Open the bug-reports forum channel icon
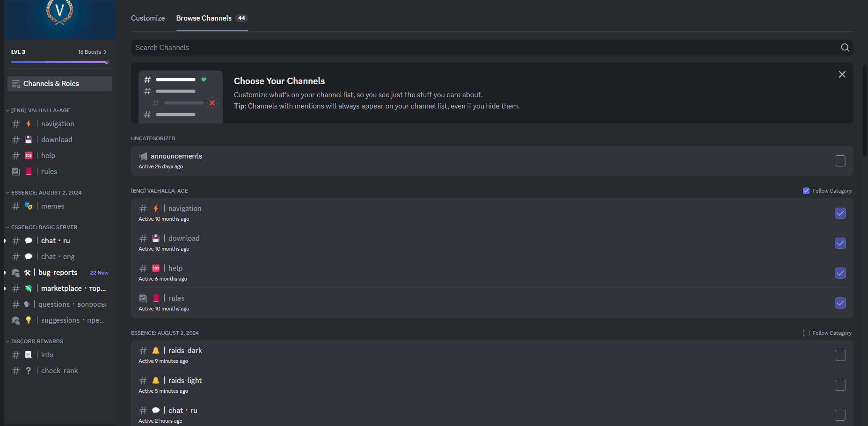Image resolution: width=868 pixels, height=426 pixels. click(16, 273)
